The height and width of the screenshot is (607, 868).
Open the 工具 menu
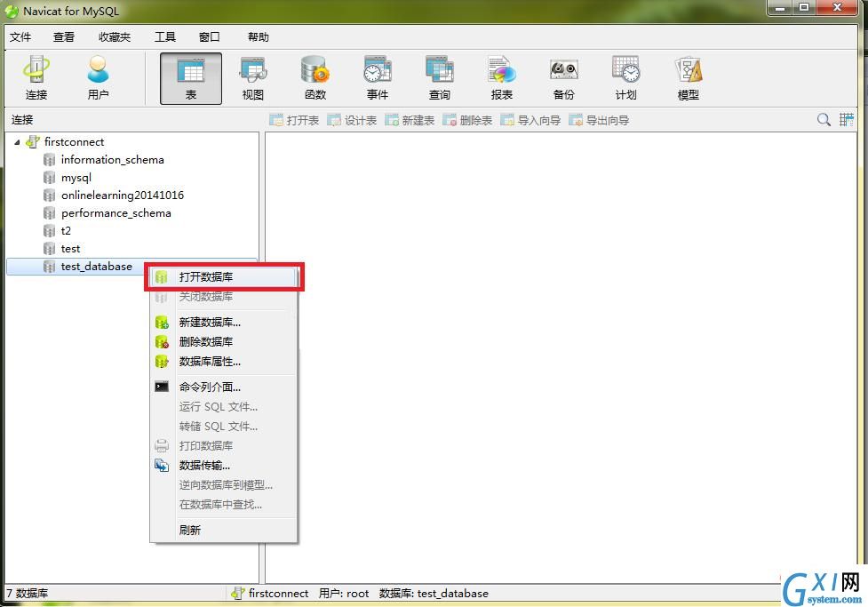[x=165, y=37]
